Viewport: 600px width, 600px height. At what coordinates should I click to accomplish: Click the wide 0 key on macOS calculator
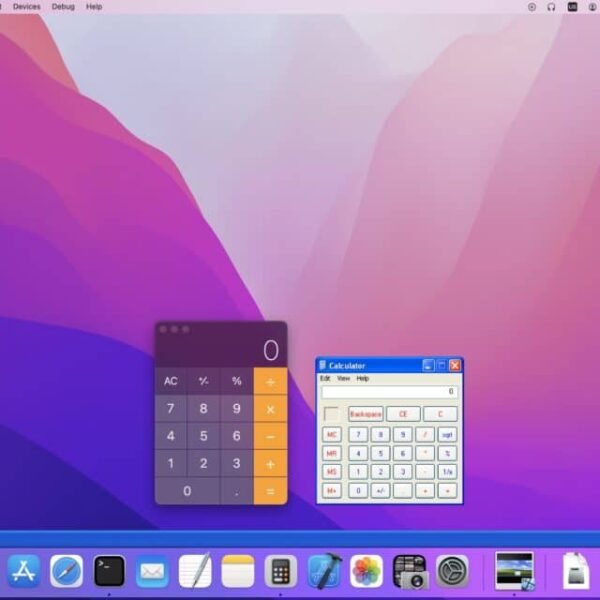[187, 491]
